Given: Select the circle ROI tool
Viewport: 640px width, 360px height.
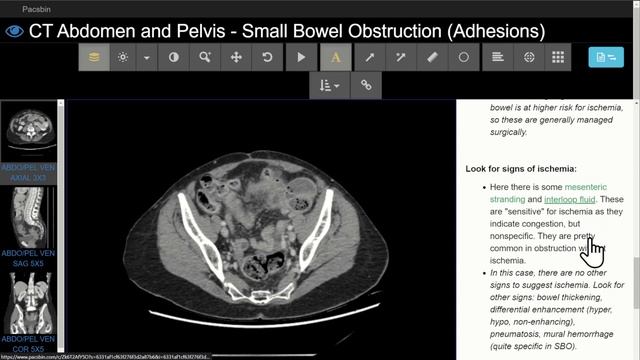Looking at the screenshot, I should (464, 57).
